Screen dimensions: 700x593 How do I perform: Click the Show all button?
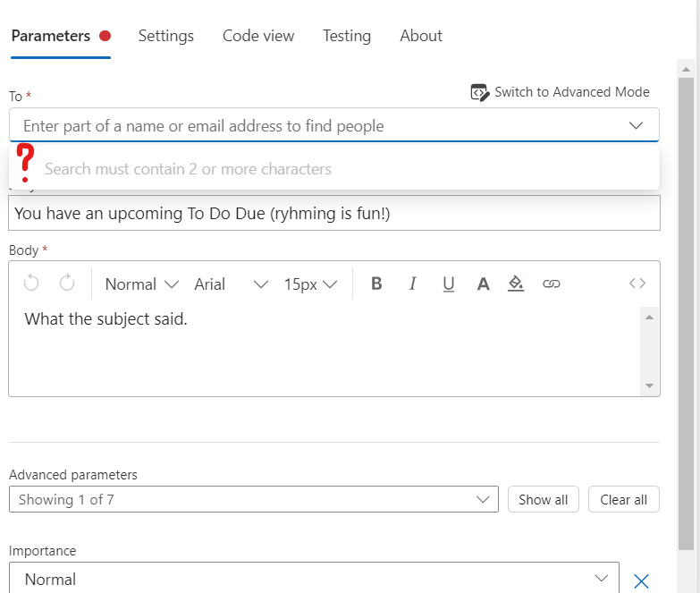pos(544,499)
